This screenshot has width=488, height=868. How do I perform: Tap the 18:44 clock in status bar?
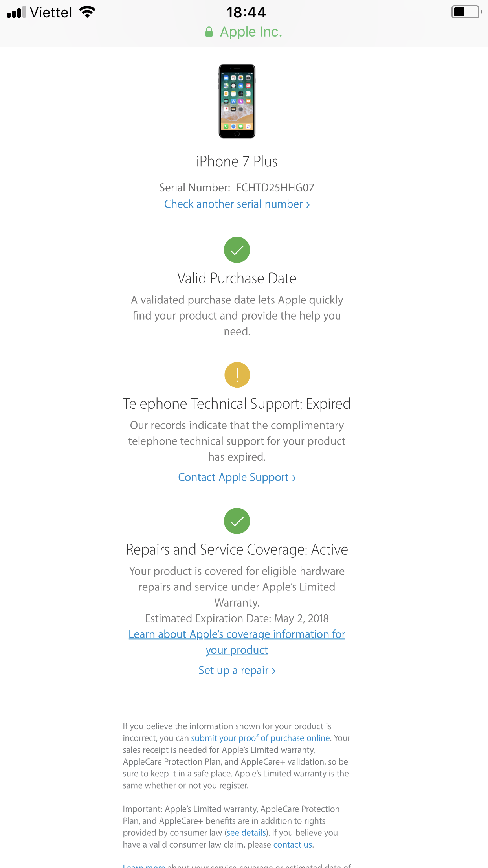coord(246,12)
